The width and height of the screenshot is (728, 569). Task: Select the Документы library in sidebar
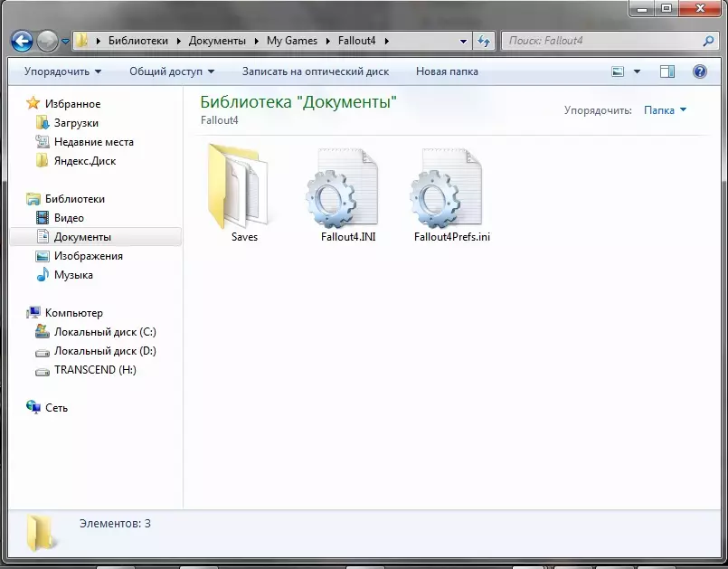[95, 237]
